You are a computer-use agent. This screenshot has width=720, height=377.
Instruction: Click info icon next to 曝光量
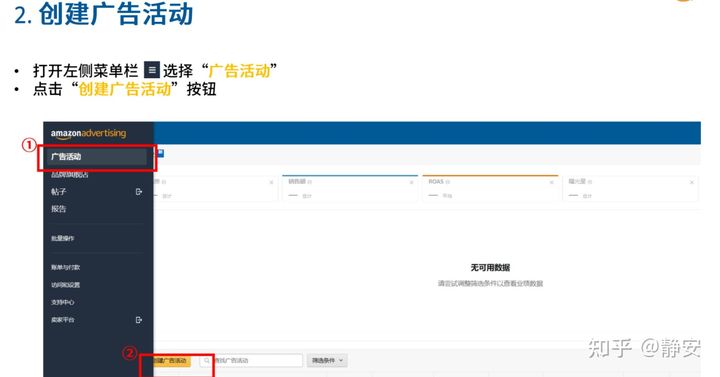(590, 182)
